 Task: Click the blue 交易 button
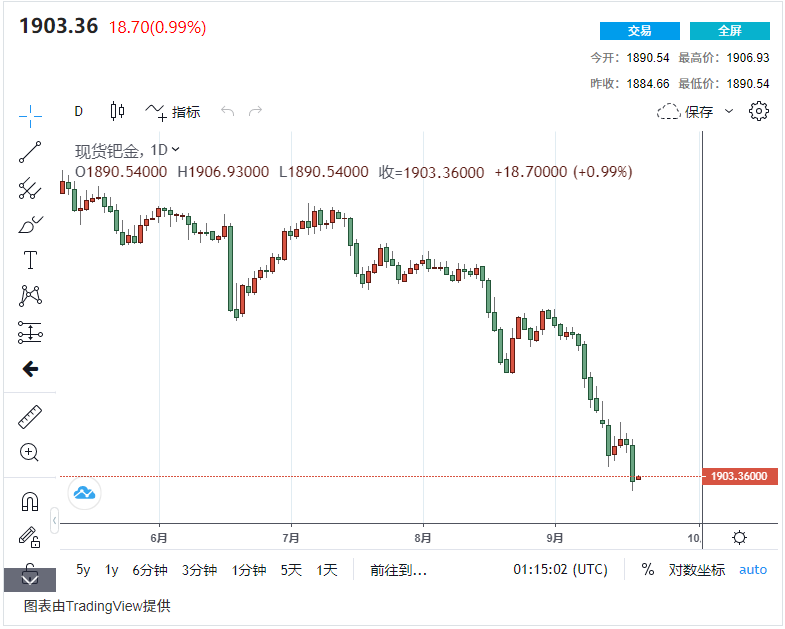[639, 31]
